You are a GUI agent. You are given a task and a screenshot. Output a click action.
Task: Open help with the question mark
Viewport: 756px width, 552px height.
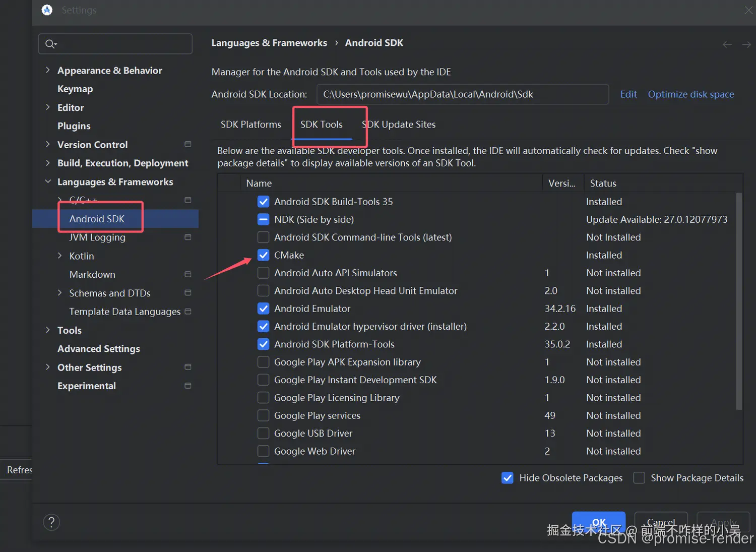[x=51, y=522]
